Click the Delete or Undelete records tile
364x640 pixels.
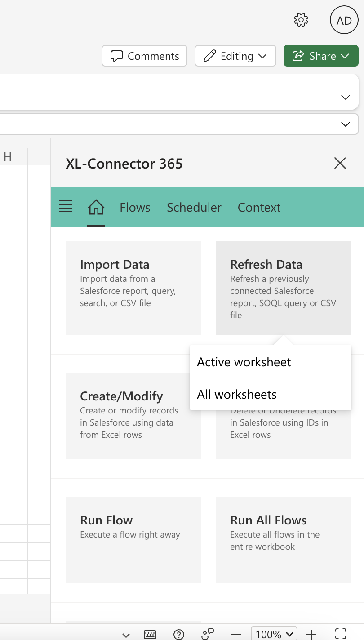click(284, 434)
